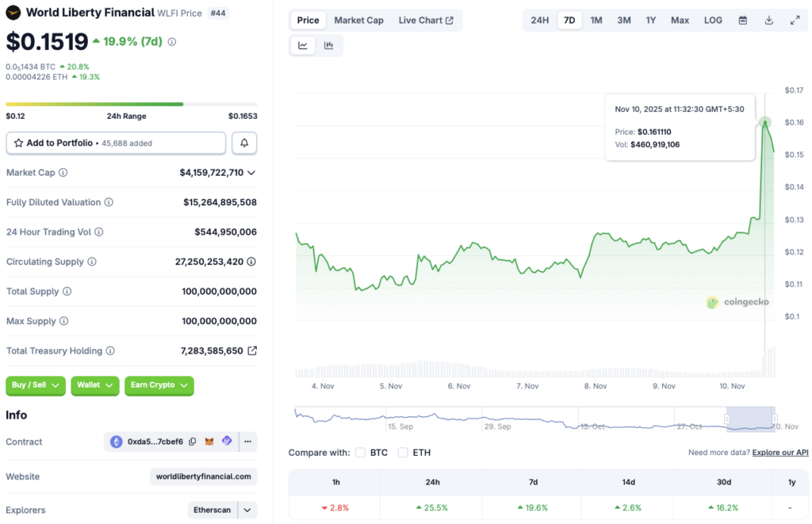Add token to MetaMask fox icon

pos(209,442)
